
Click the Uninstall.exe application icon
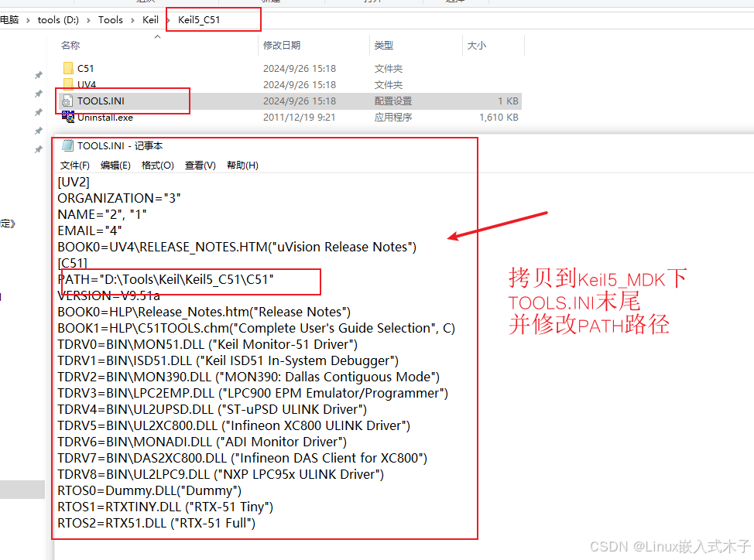coord(68,118)
